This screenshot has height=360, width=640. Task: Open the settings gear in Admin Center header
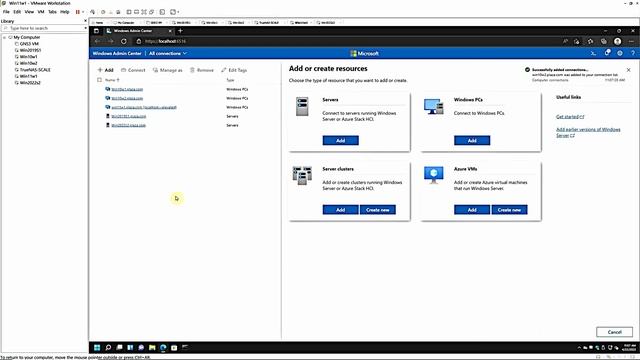click(x=620, y=53)
